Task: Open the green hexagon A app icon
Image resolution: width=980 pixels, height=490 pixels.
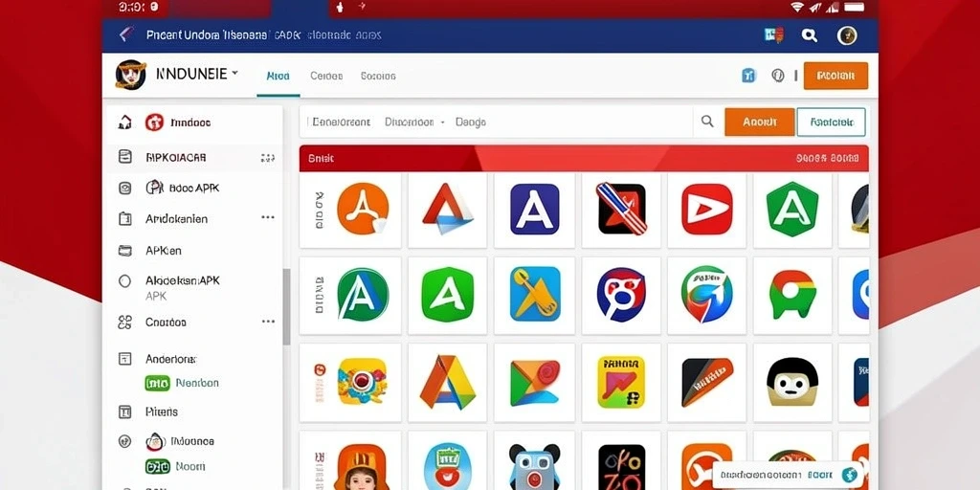Action: (x=792, y=209)
